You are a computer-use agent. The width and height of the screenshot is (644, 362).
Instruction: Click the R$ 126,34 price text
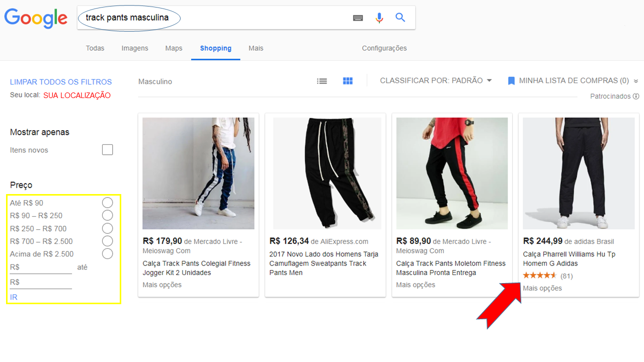(x=289, y=241)
